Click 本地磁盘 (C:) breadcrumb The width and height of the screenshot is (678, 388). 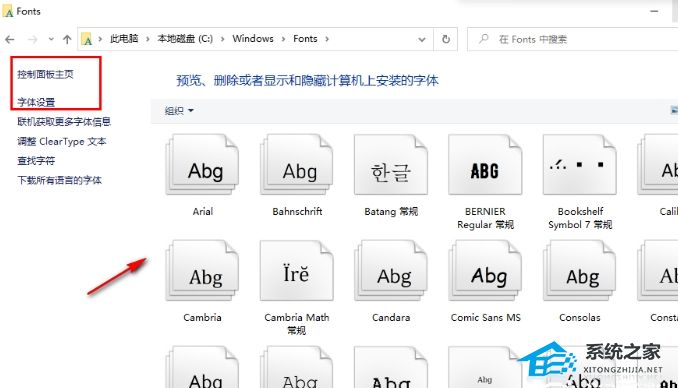coord(185,38)
